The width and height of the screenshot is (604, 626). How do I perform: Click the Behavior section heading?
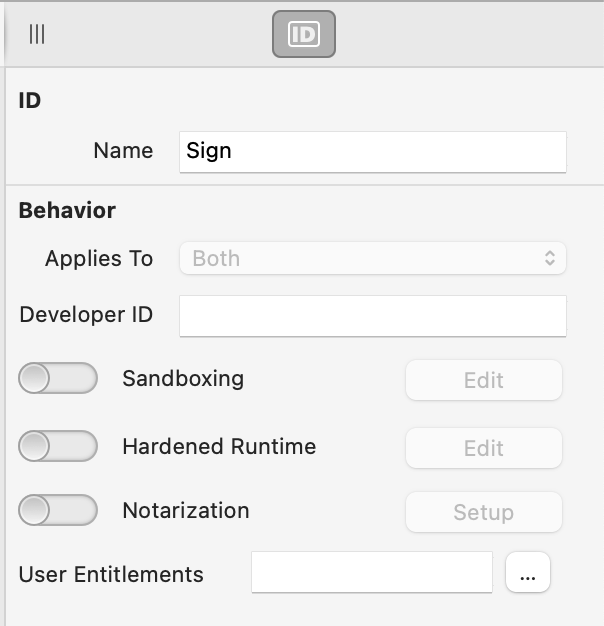67,210
